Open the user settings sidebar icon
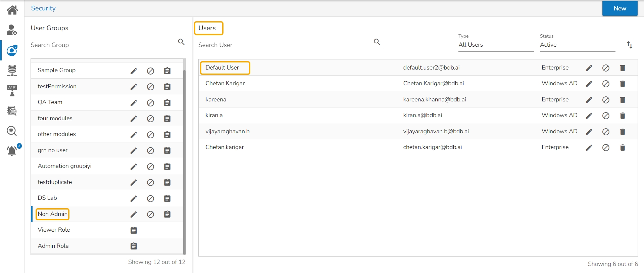Viewport: 644px width, 273px height. point(12,30)
